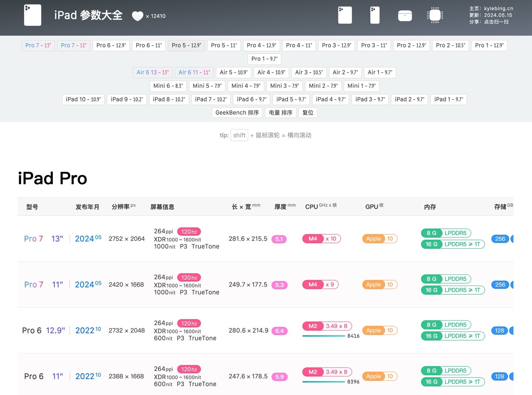Choose the Mini 3 - 7.9" tag
The height and width of the screenshot is (395, 532).
[284, 86]
